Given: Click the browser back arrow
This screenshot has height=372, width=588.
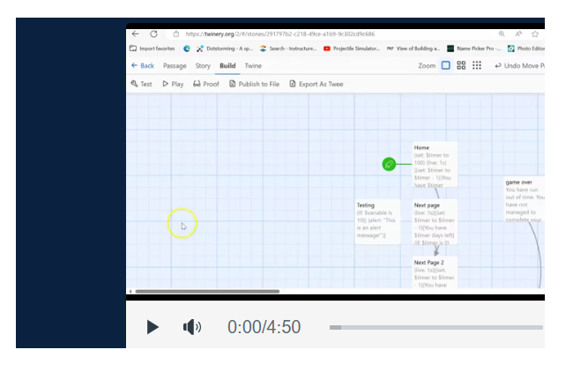Looking at the screenshot, I should (135, 33).
